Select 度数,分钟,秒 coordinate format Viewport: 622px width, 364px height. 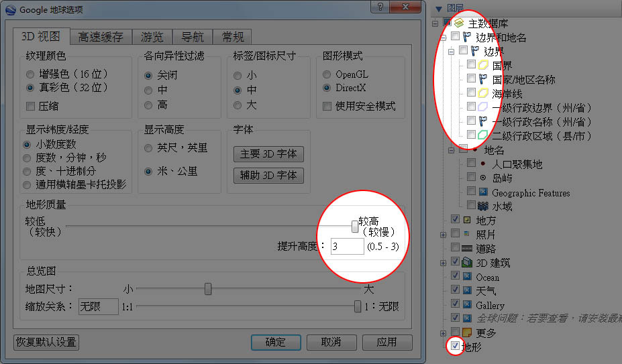(x=27, y=158)
